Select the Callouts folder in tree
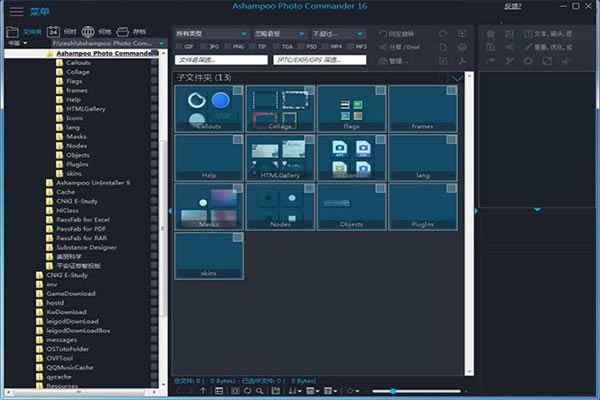The width and height of the screenshot is (600, 400). coord(78,62)
